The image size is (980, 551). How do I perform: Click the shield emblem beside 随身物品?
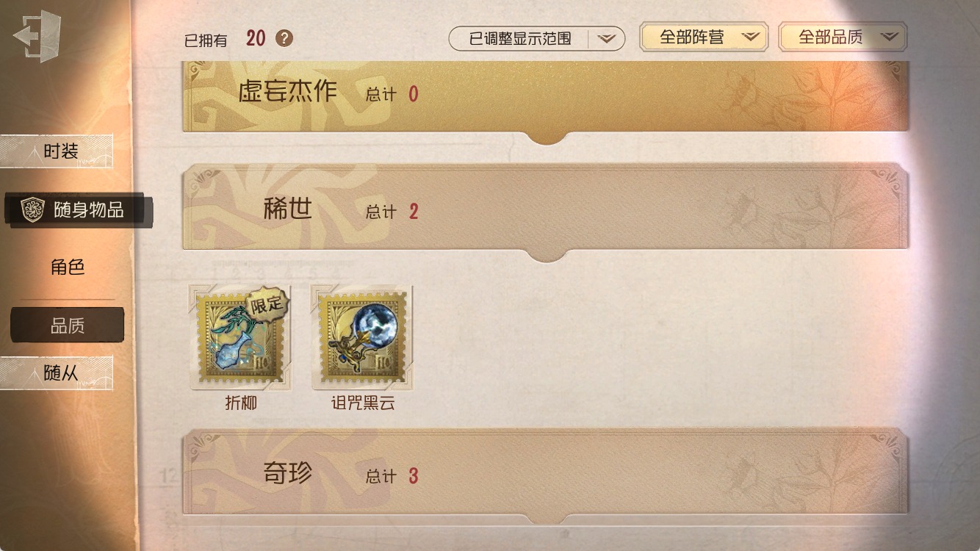[x=32, y=210]
